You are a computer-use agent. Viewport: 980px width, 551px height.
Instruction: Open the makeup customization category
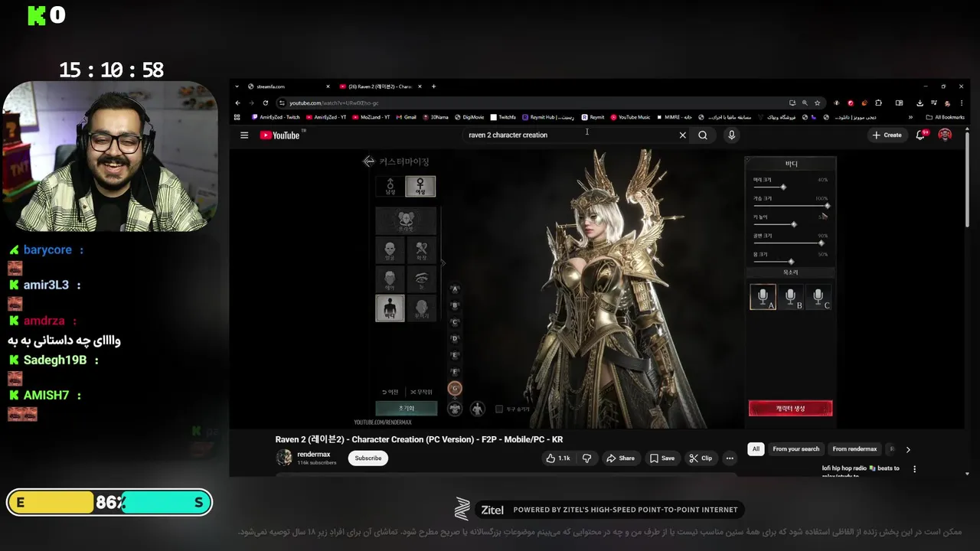click(421, 249)
